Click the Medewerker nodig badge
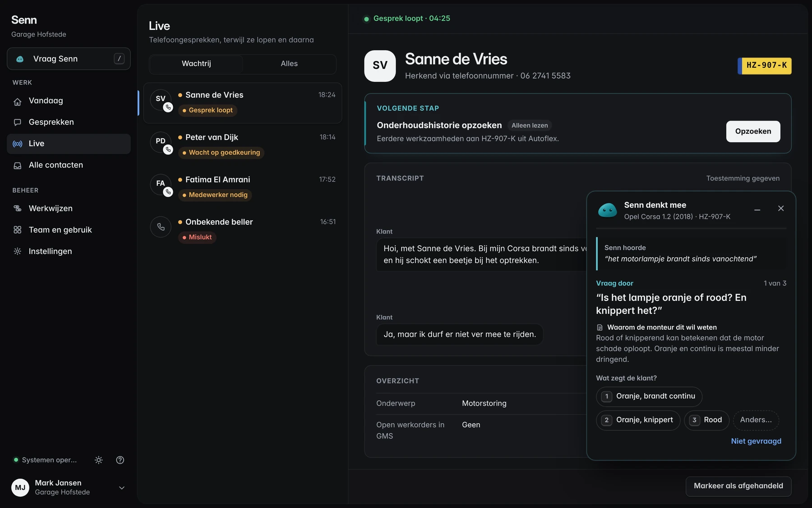This screenshot has height=508, width=812. [x=215, y=195]
